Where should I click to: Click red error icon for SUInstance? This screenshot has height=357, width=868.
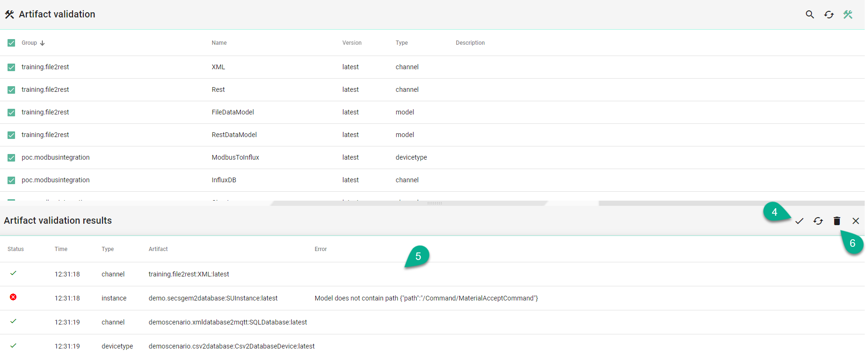coord(13,297)
